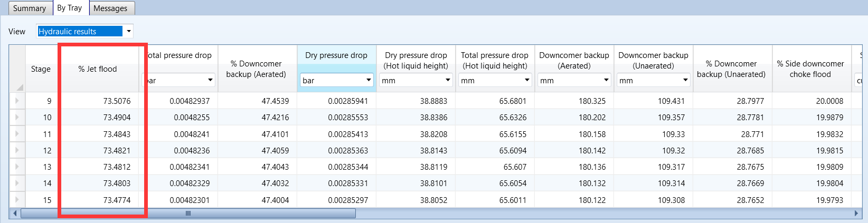Click the horizontal scrollbar left arrow

15,214
